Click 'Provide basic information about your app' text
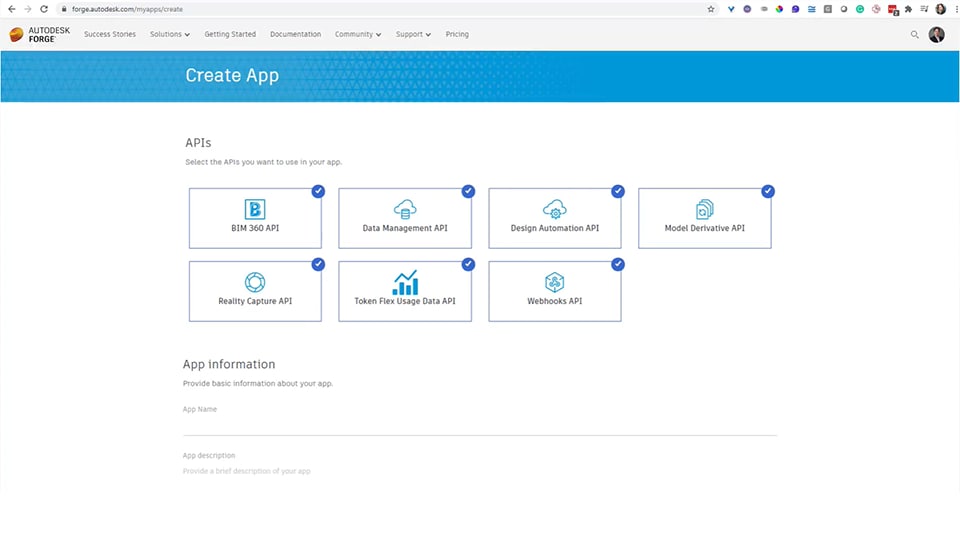960x533 pixels. 258,384
